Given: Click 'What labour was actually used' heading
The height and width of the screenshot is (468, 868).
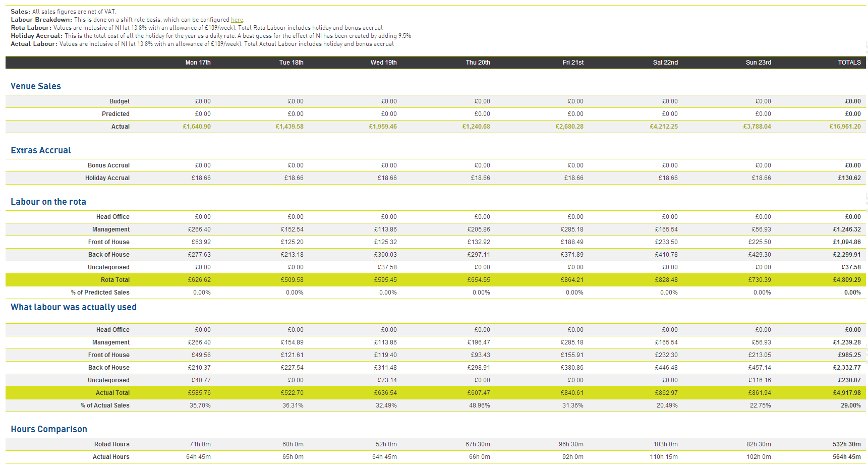Looking at the screenshot, I should 74,307.
